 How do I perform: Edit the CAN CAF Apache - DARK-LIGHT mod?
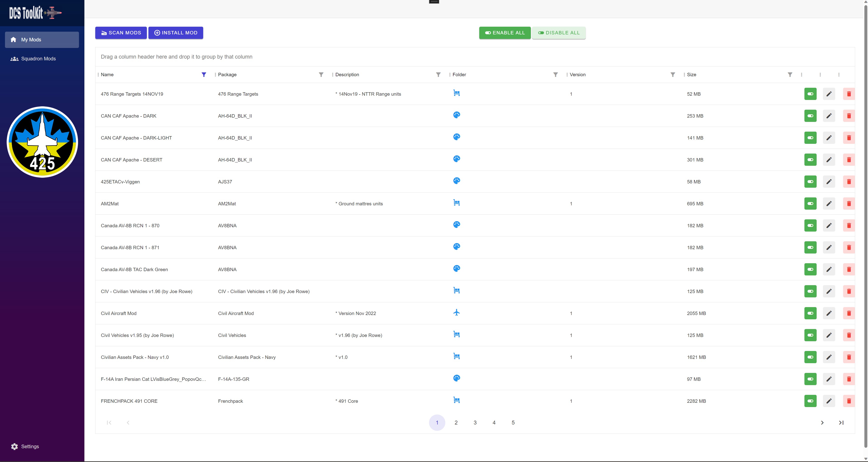coord(829,138)
